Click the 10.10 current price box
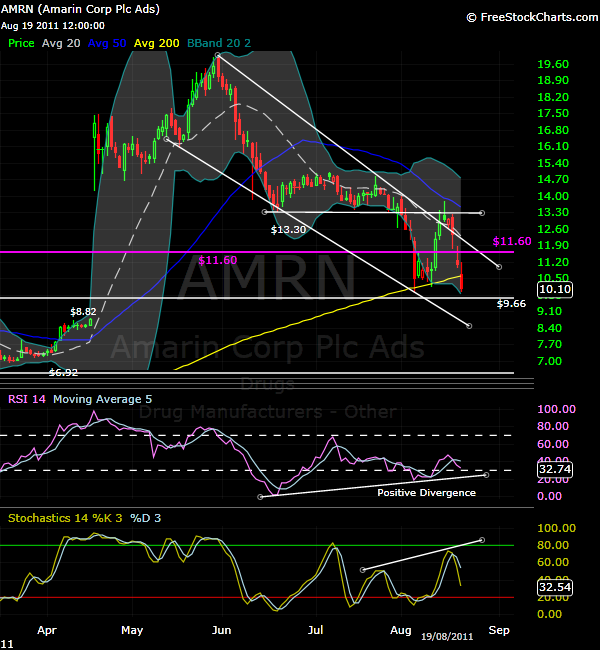The width and height of the screenshot is (600, 650). click(555, 289)
